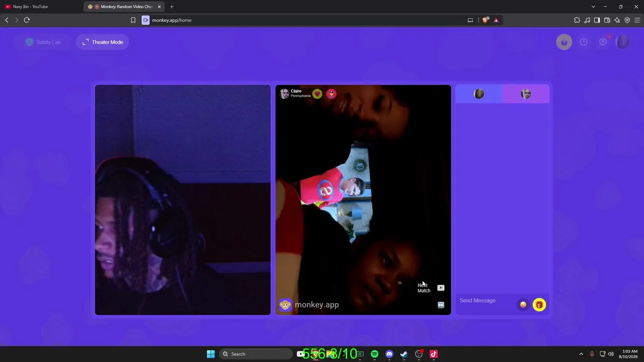Viewport: 644px width, 362px height.
Task: Open the volume control in tray
Action: coord(611,354)
